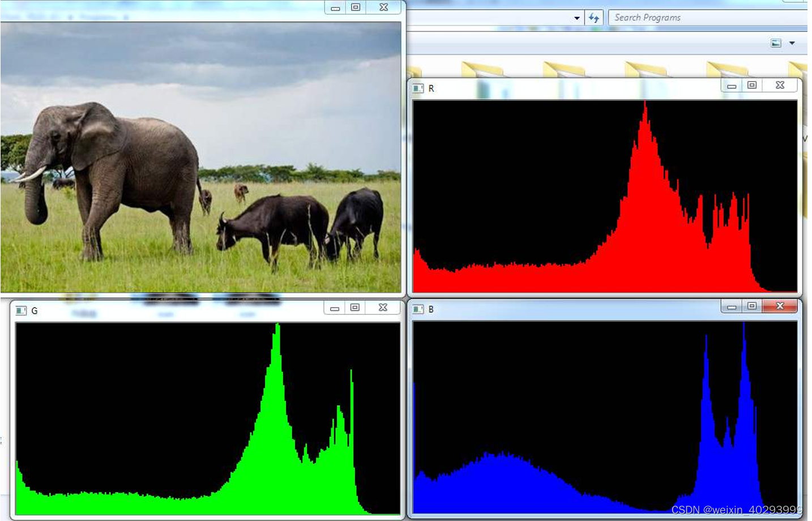Click the R window's title bar icon
The image size is (812, 521).
coord(418,88)
